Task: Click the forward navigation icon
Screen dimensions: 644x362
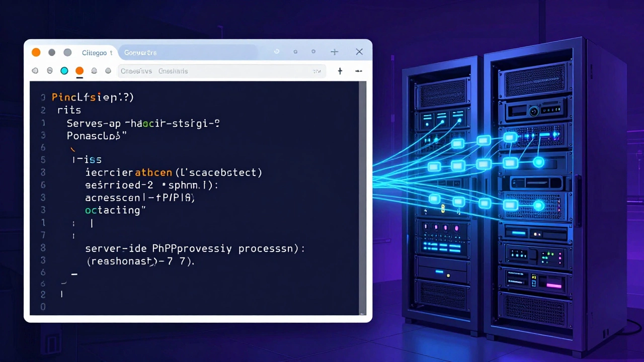Action: (x=49, y=71)
